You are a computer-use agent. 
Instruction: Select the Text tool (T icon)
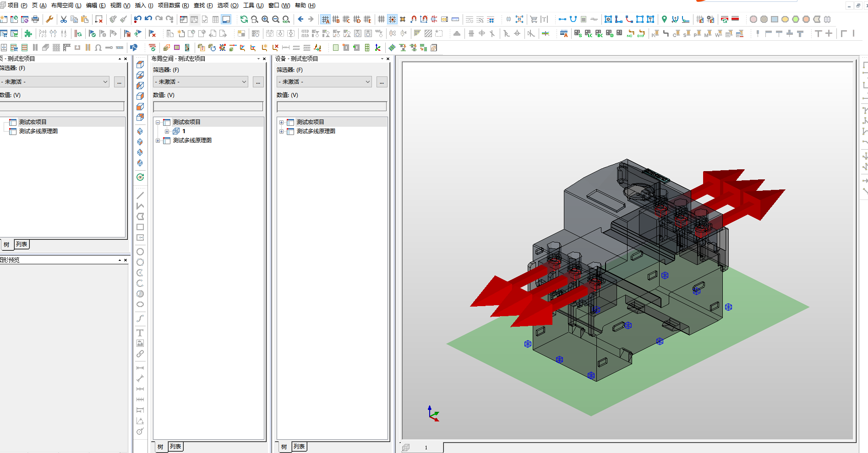tap(140, 333)
